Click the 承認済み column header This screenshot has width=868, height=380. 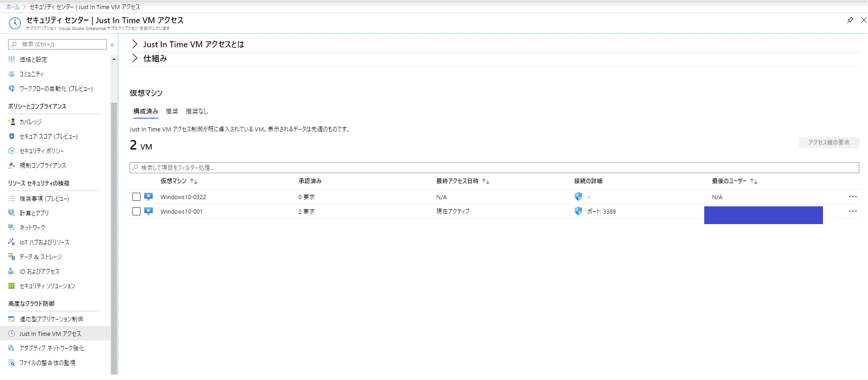click(310, 181)
